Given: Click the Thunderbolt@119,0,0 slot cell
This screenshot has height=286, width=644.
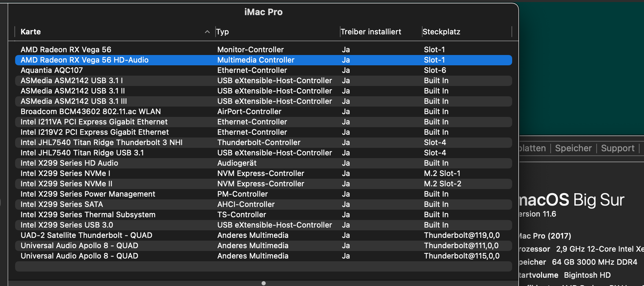Looking at the screenshot, I should tap(462, 235).
